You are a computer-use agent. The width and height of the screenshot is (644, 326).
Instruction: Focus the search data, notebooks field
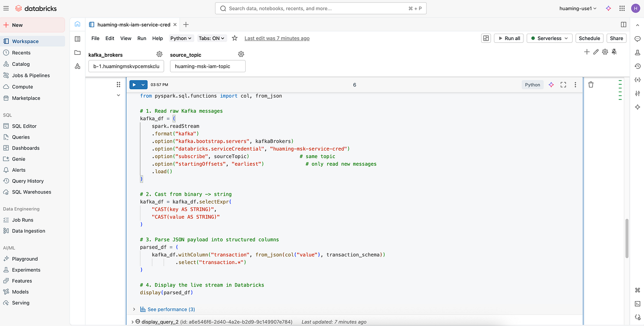pos(321,8)
